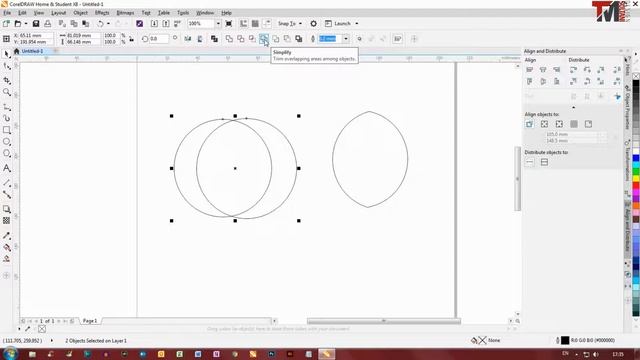Toggle Align to Page edge option
640x360 pixels.
tap(544, 124)
